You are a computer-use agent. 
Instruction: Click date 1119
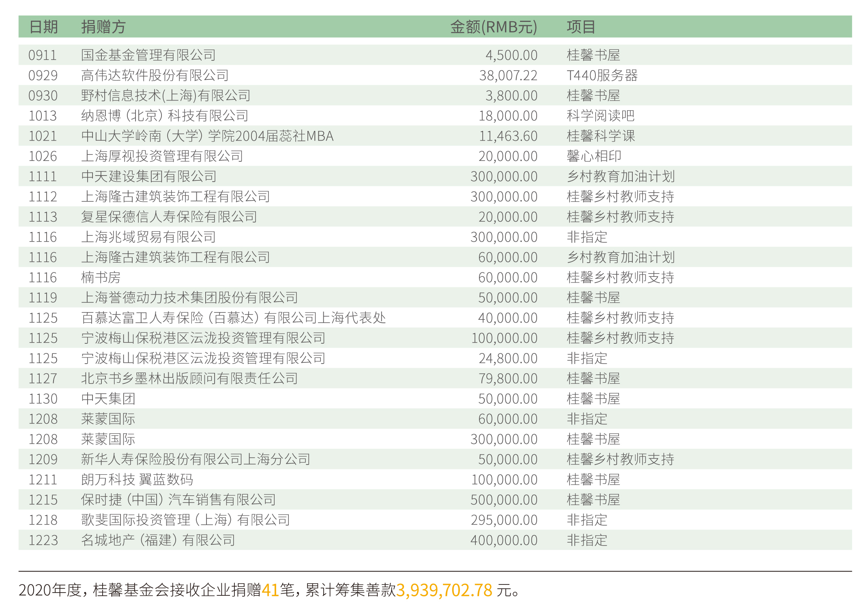coord(43,298)
